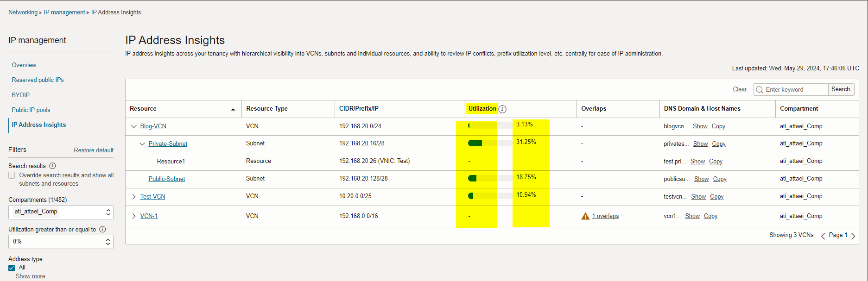Collapse the Private-Subnet row
The height and width of the screenshot is (281, 868).
pyautogui.click(x=142, y=144)
